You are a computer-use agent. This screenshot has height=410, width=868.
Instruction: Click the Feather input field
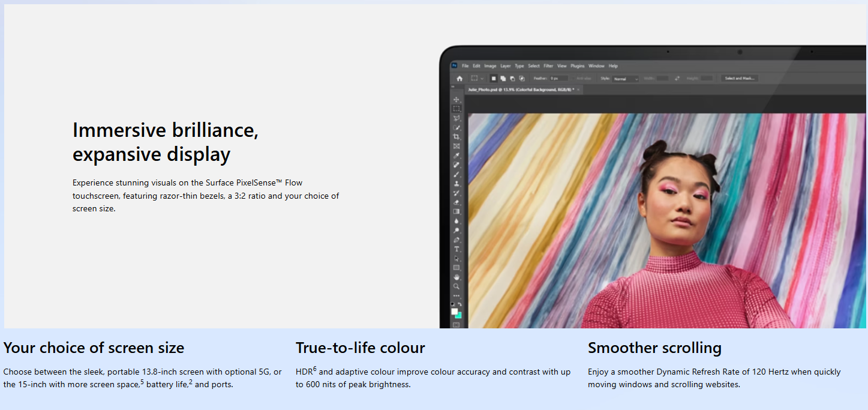point(558,79)
